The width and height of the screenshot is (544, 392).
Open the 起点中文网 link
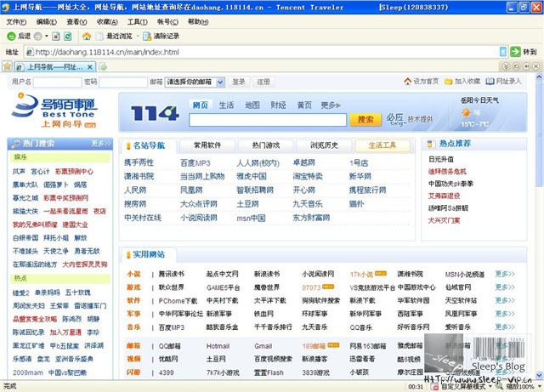click(x=223, y=274)
